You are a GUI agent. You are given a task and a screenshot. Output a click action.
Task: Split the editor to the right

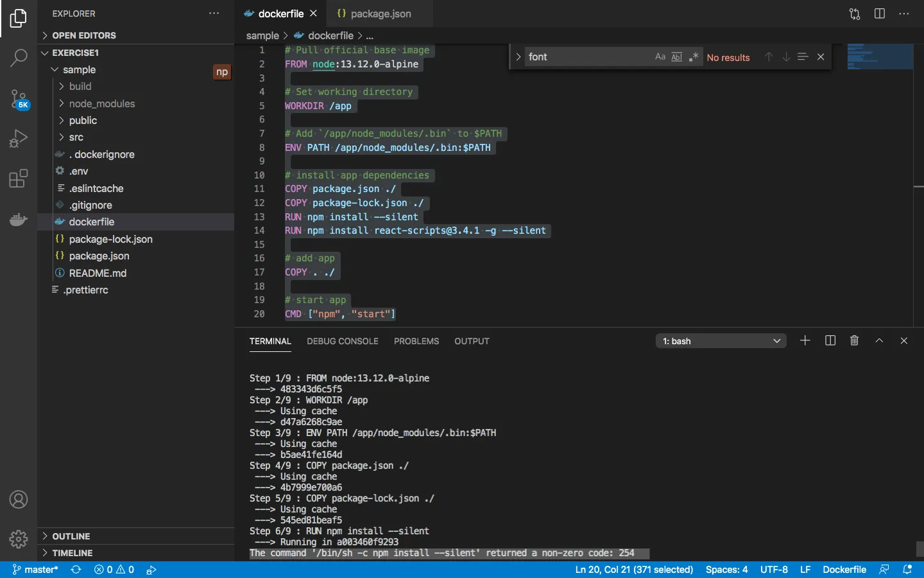tap(880, 13)
